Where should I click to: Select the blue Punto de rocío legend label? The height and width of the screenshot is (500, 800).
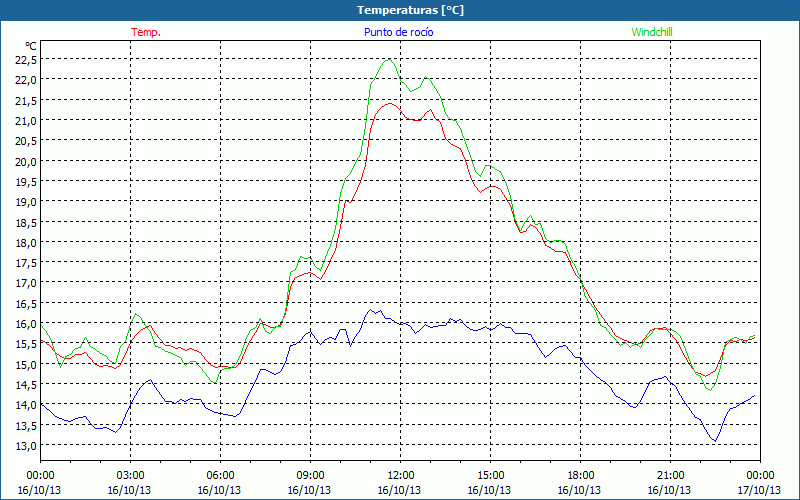pyautogui.click(x=398, y=32)
